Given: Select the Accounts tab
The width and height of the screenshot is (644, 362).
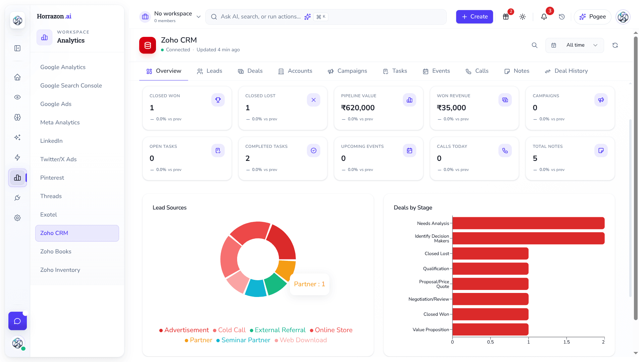Looking at the screenshot, I should 295,71.
